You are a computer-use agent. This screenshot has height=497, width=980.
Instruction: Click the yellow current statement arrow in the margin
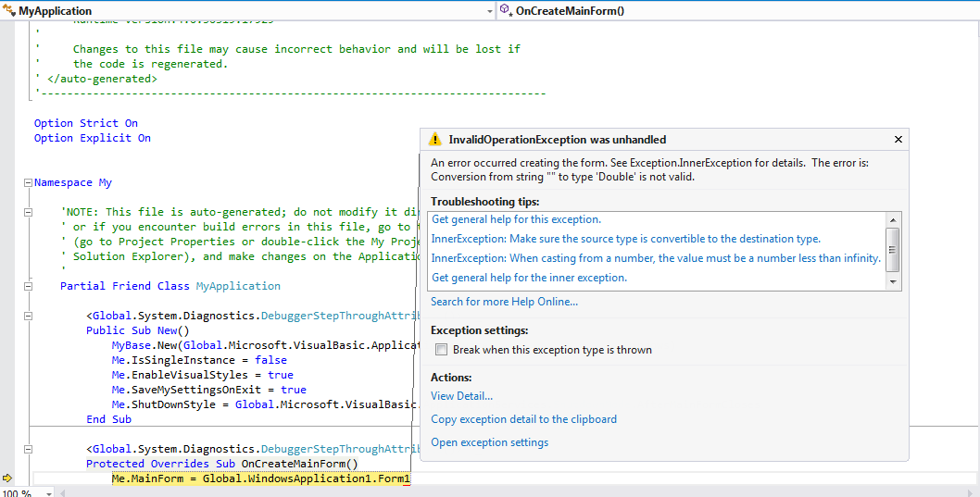(7, 478)
